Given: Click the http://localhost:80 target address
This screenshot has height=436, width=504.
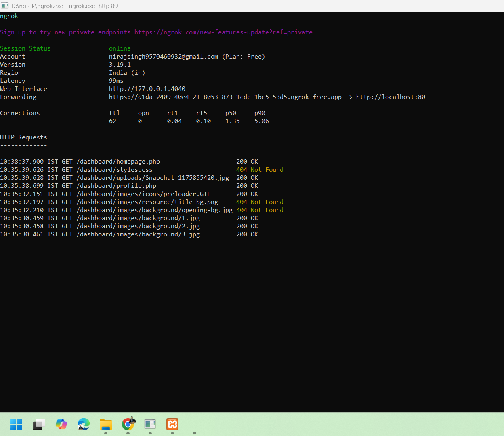Looking at the screenshot, I should (391, 97).
